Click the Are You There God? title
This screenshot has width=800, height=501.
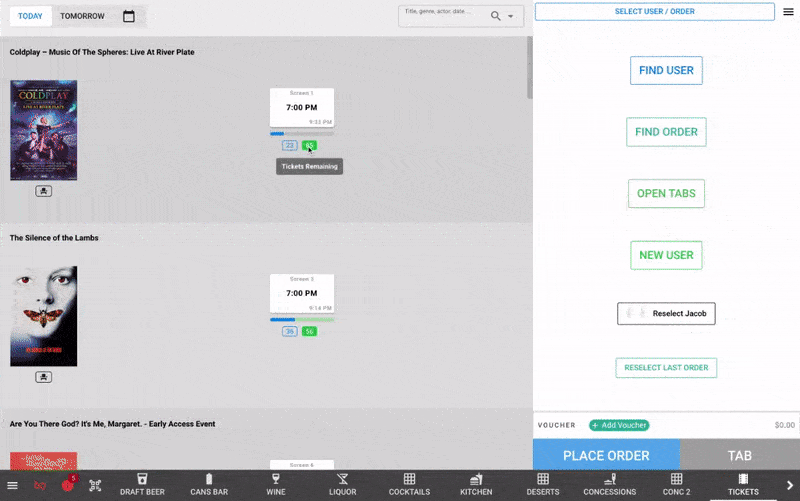112,424
